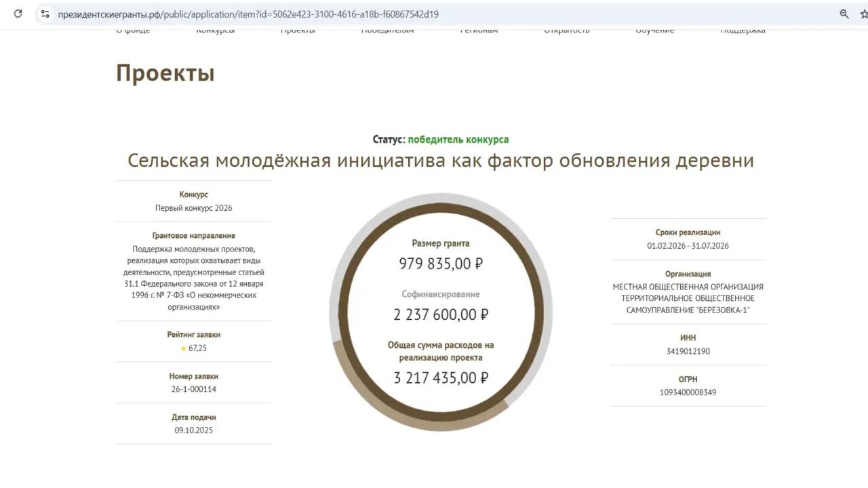Select the Проекты navigation item
Viewport: 868px width, 488px height.
[298, 29]
